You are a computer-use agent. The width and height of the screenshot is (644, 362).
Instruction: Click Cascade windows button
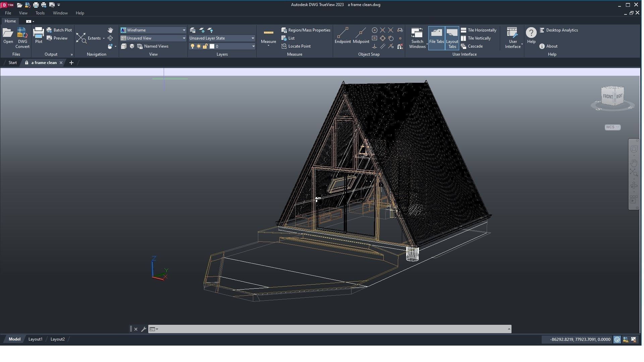[472, 46]
